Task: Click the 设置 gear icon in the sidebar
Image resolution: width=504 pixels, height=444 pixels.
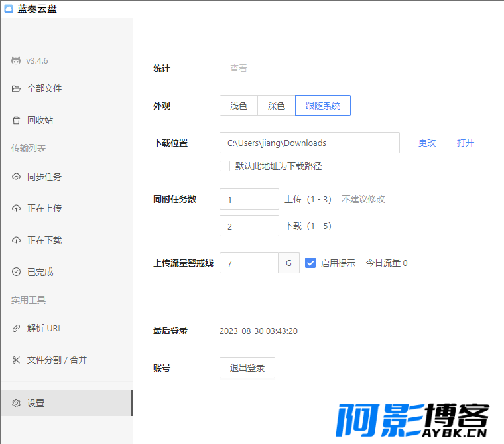Action: coord(16,403)
